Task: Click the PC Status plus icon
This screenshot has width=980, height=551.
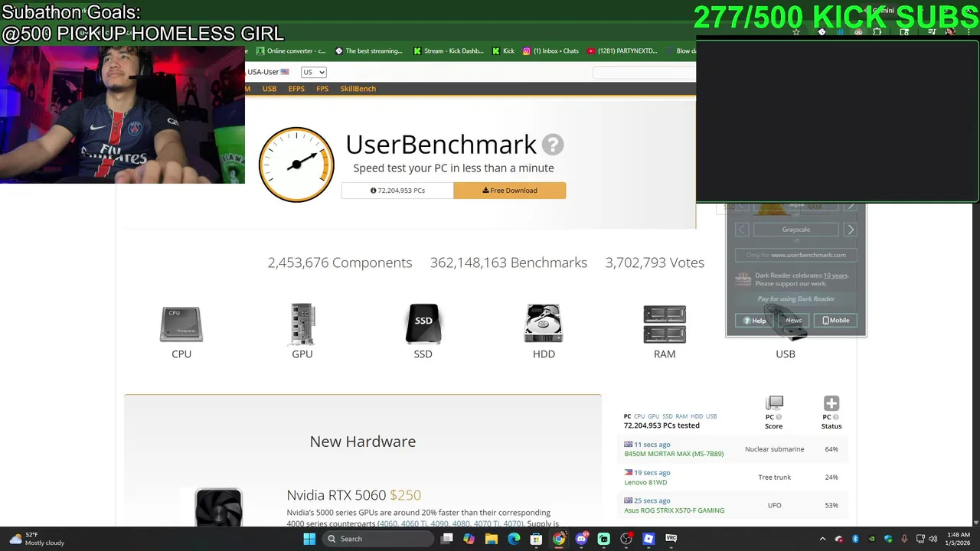Action: (x=831, y=403)
